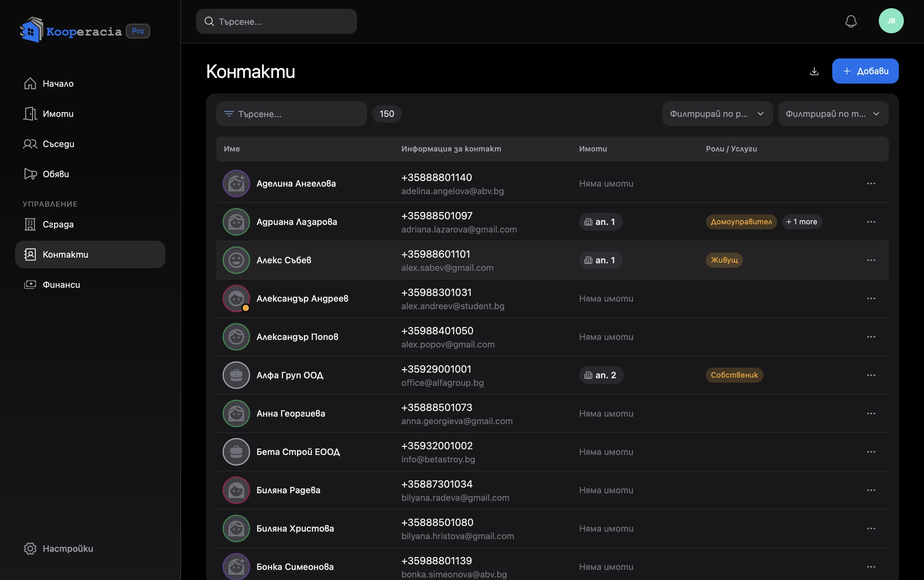The width and height of the screenshot is (924, 580).
Task: Click the name Александър Попов
Action: (x=297, y=337)
